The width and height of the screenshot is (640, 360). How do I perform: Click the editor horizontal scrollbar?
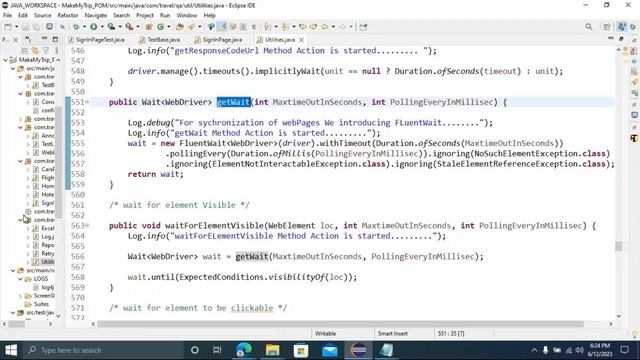tap(340, 324)
